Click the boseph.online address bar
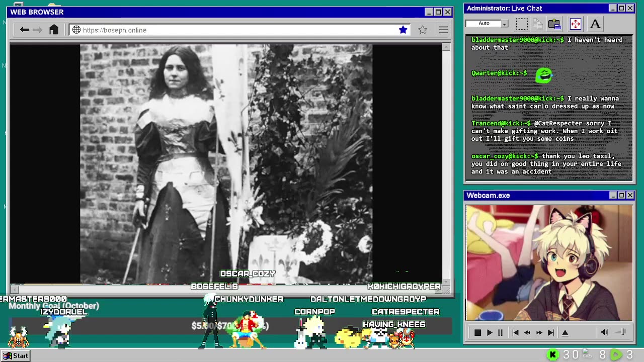This screenshot has height=362, width=644. click(x=240, y=30)
